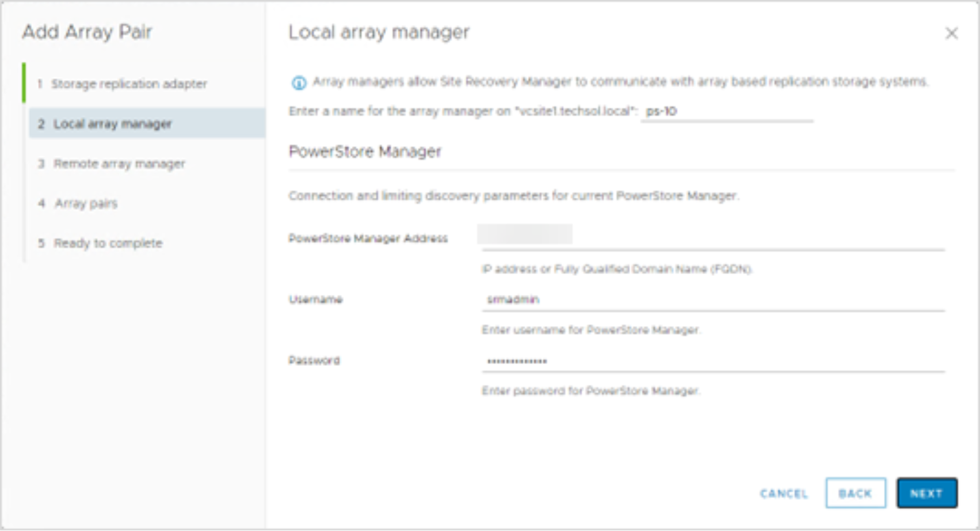Click the PowerStore Manager section heading
Viewport: 980px width, 531px height.
click(x=365, y=151)
